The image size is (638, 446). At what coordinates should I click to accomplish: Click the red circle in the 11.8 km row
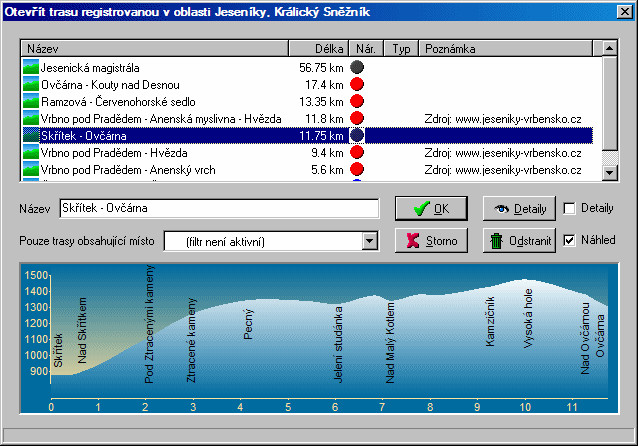click(357, 118)
